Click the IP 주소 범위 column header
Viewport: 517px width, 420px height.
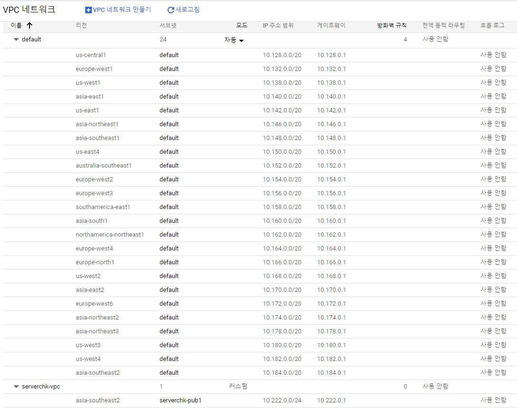click(x=278, y=25)
